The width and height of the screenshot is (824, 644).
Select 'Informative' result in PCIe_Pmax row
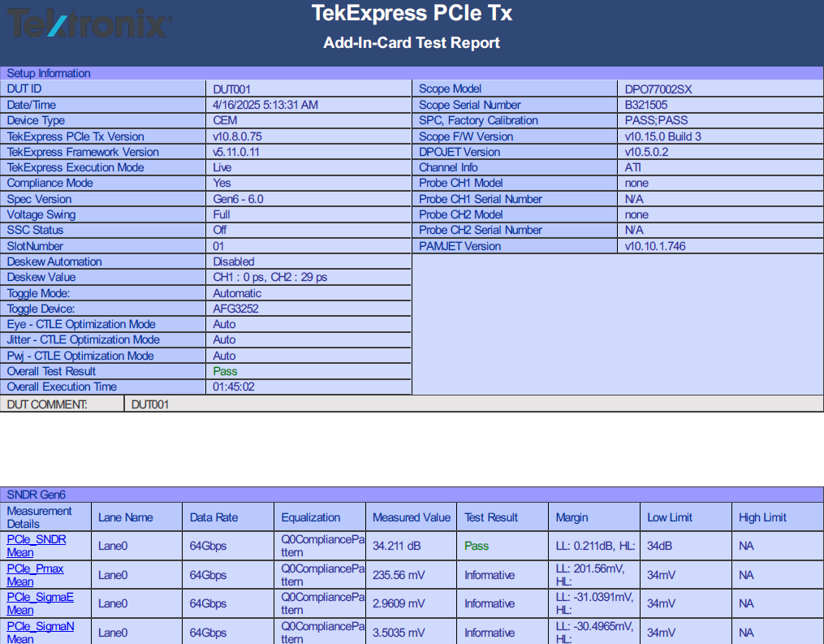click(x=490, y=575)
